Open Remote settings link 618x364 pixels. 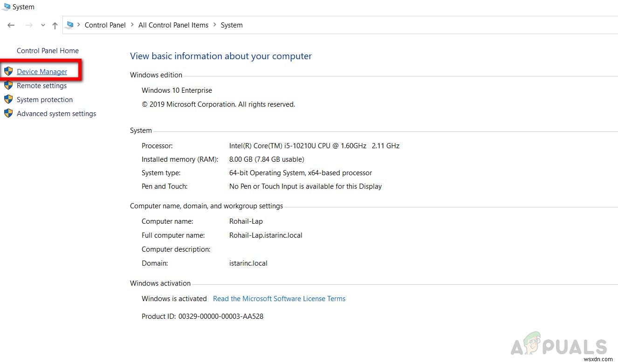[41, 86]
